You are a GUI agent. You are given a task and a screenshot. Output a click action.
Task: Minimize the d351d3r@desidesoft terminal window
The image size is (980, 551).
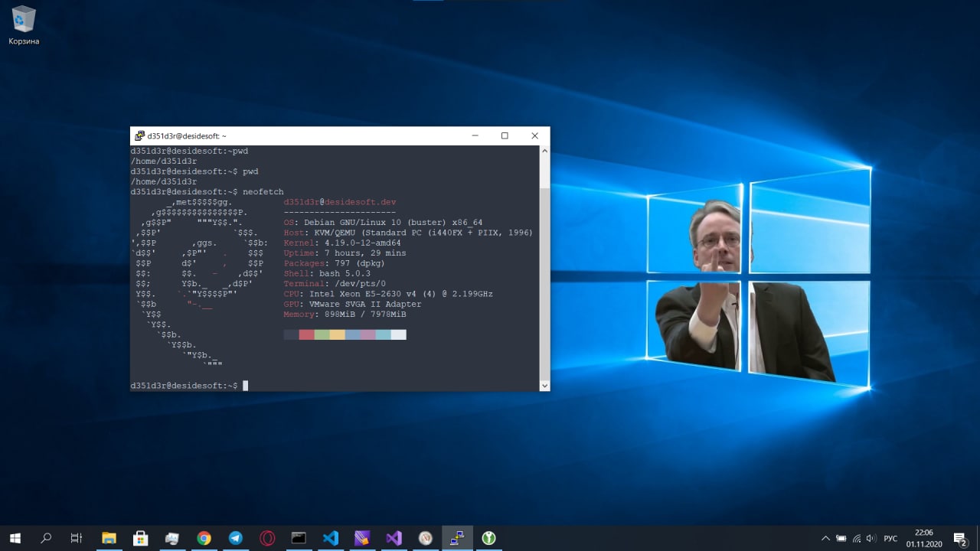[475, 135]
